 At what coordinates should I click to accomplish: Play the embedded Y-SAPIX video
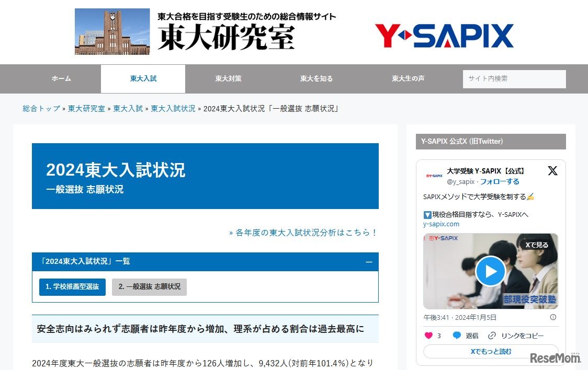point(490,271)
